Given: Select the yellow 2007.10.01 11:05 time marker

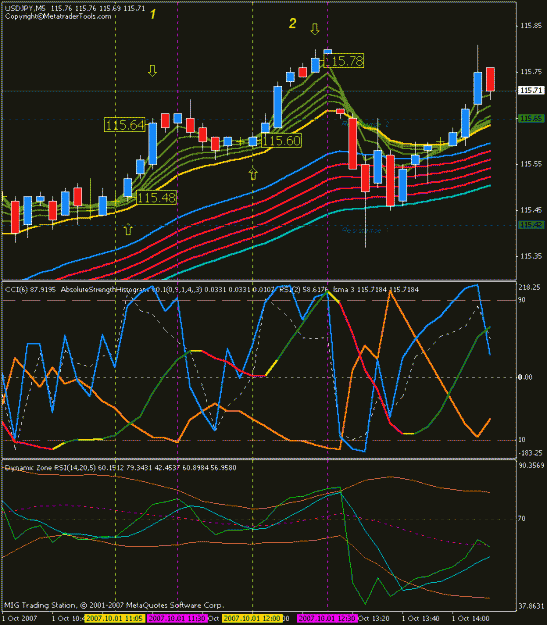Looking at the screenshot, I should point(114,619).
